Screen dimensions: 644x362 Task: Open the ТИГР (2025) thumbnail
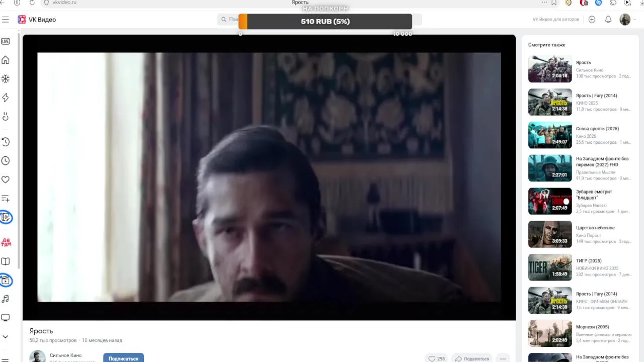pyautogui.click(x=550, y=267)
